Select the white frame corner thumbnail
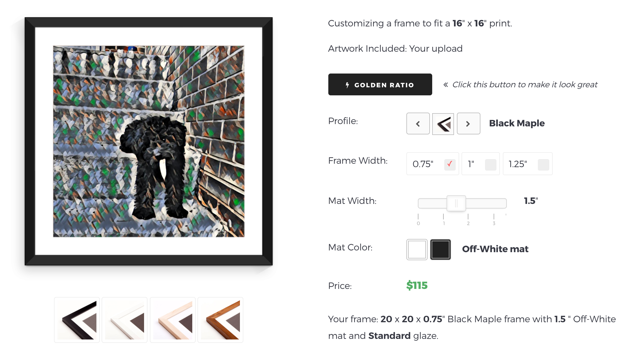The image size is (644, 359). coord(125,320)
